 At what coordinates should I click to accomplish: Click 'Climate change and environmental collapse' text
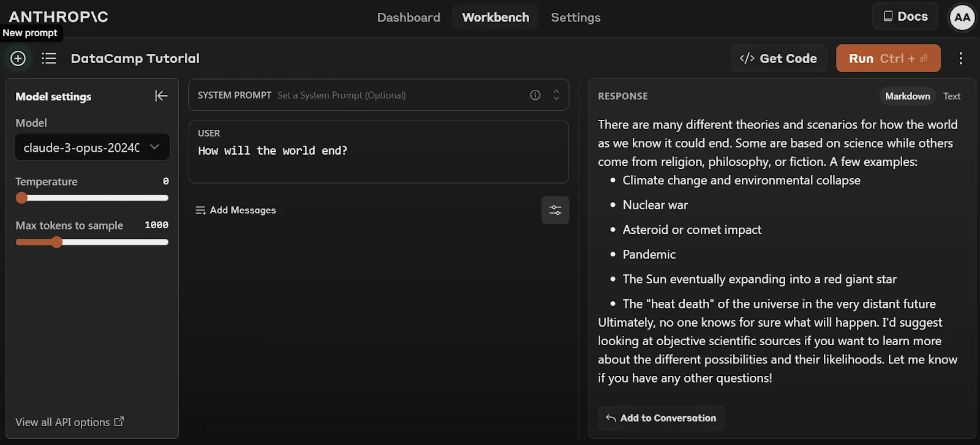coord(741,181)
